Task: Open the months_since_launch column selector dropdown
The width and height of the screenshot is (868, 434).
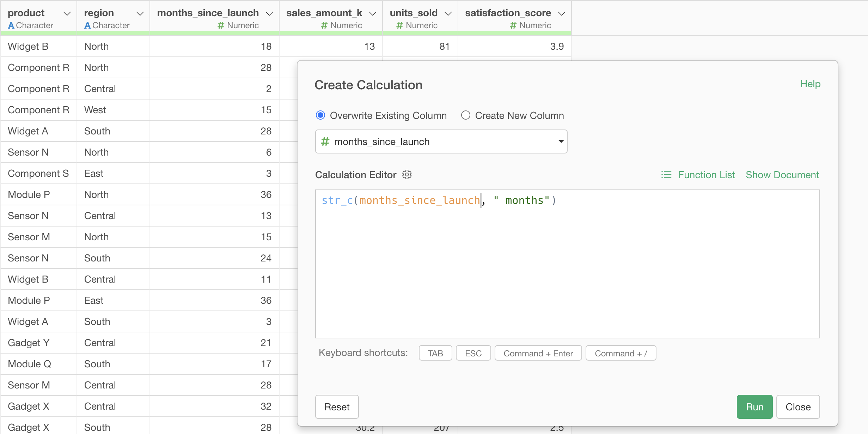Action: [561, 141]
